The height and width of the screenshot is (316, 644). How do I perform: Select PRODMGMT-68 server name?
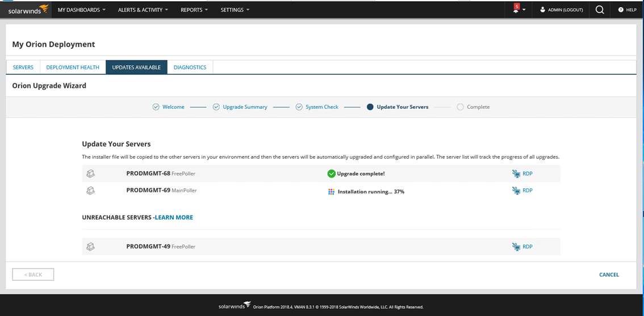pyautogui.click(x=148, y=173)
